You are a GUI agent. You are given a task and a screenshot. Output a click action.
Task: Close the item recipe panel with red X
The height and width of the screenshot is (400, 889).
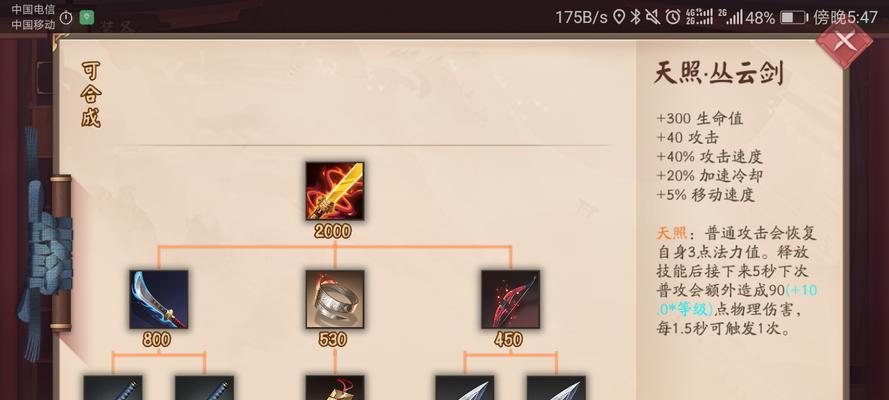(x=844, y=41)
